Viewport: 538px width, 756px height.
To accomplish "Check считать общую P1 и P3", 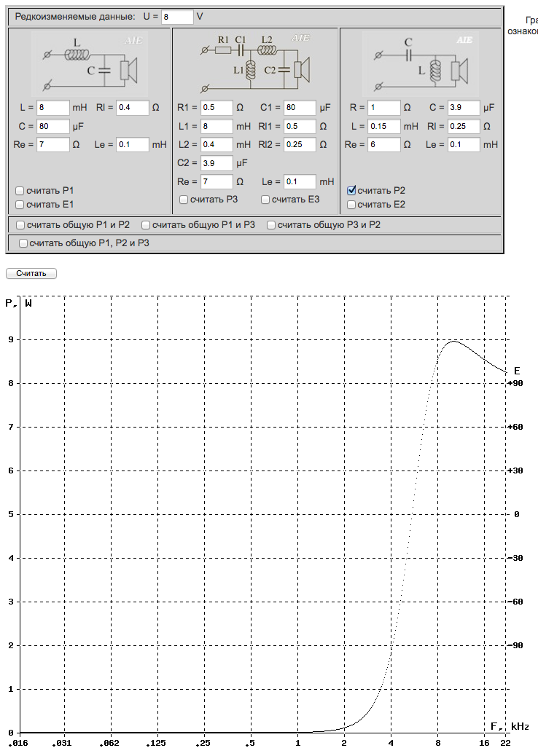I will [x=146, y=225].
